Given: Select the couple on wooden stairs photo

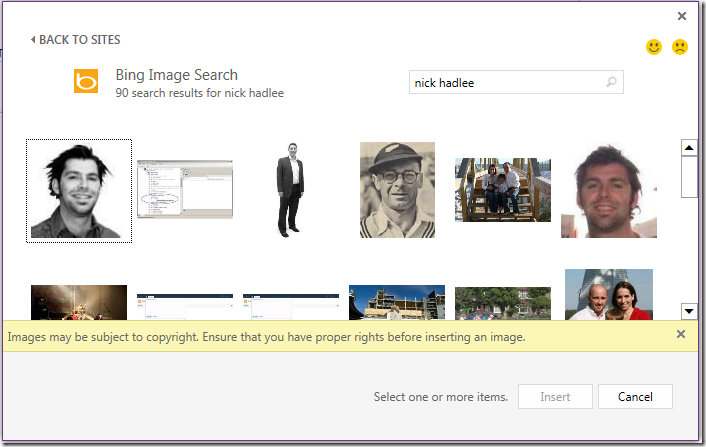Looking at the screenshot, I should pyautogui.click(x=503, y=190).
